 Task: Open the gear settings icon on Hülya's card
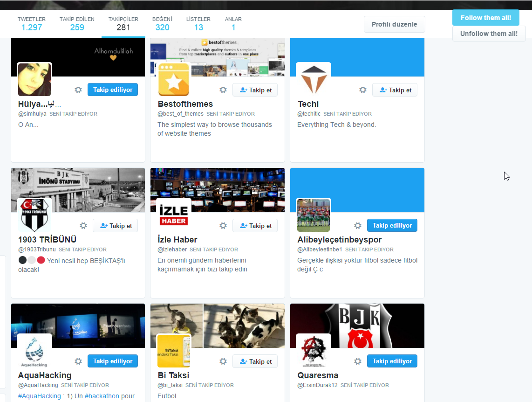[78, 90]
